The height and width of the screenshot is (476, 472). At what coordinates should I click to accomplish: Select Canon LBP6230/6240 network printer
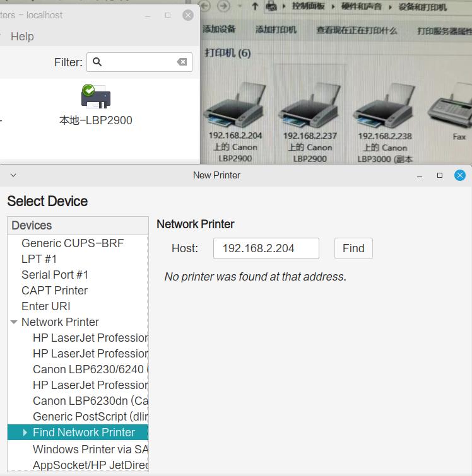click(78, 369)
